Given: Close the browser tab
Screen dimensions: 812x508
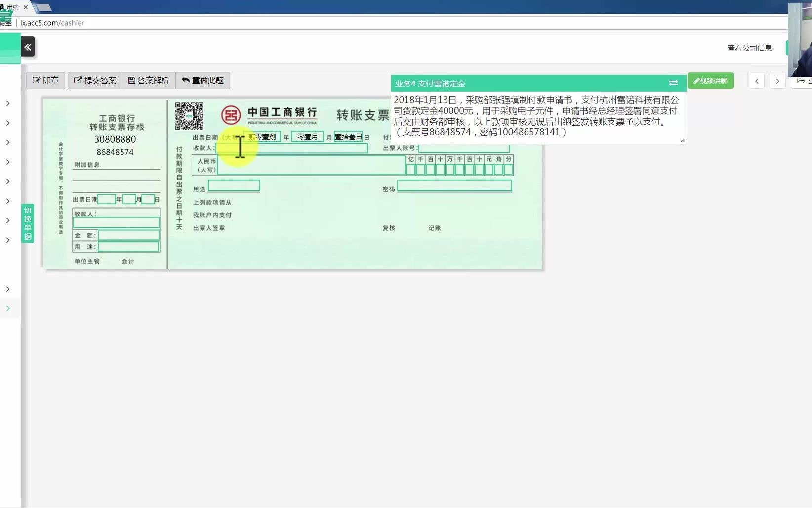Looking at the screenshot, I should pyautogui.click(x=26, y=7).
